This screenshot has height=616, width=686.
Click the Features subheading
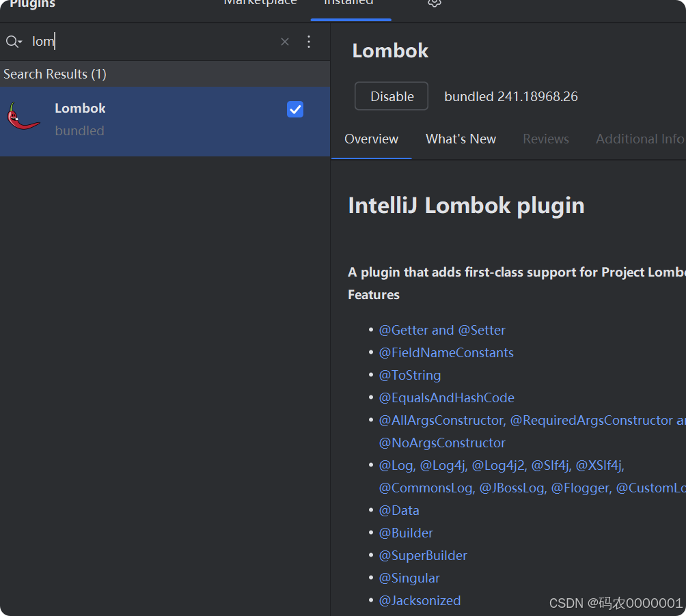tap(374, 294)
